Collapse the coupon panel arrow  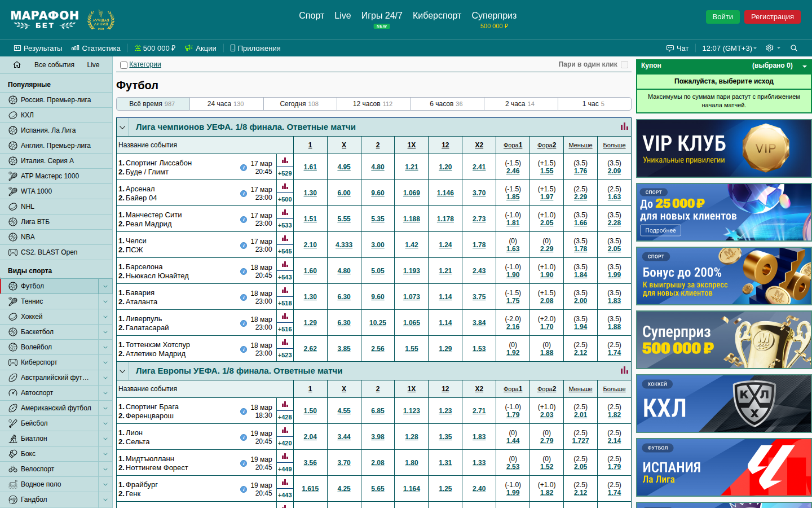pos(805,66)
